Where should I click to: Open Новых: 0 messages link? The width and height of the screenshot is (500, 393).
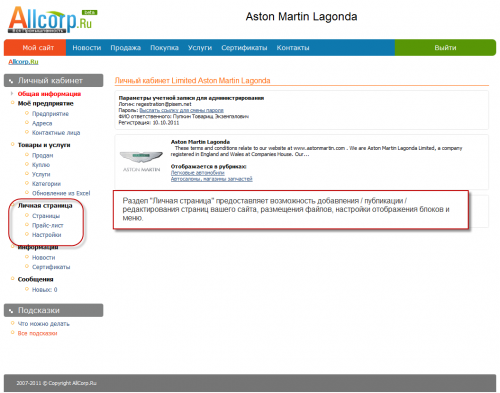click(x=45, y=290)
